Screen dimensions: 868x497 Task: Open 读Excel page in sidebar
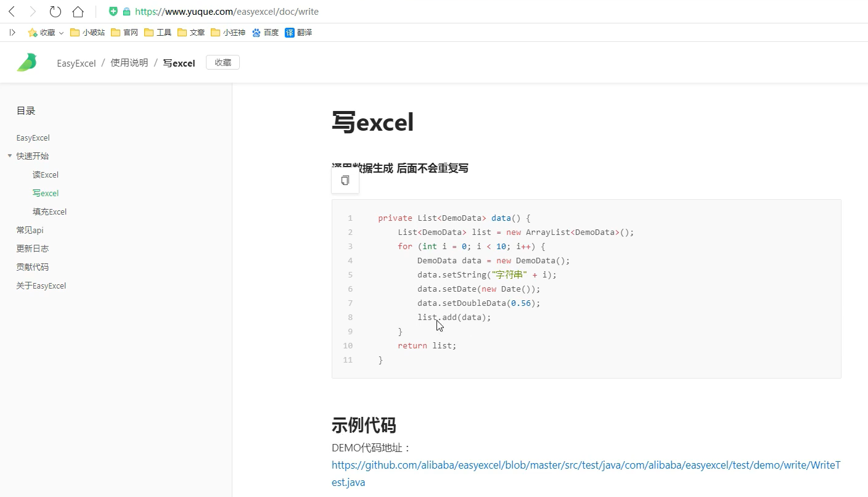(x=46, y=175)
